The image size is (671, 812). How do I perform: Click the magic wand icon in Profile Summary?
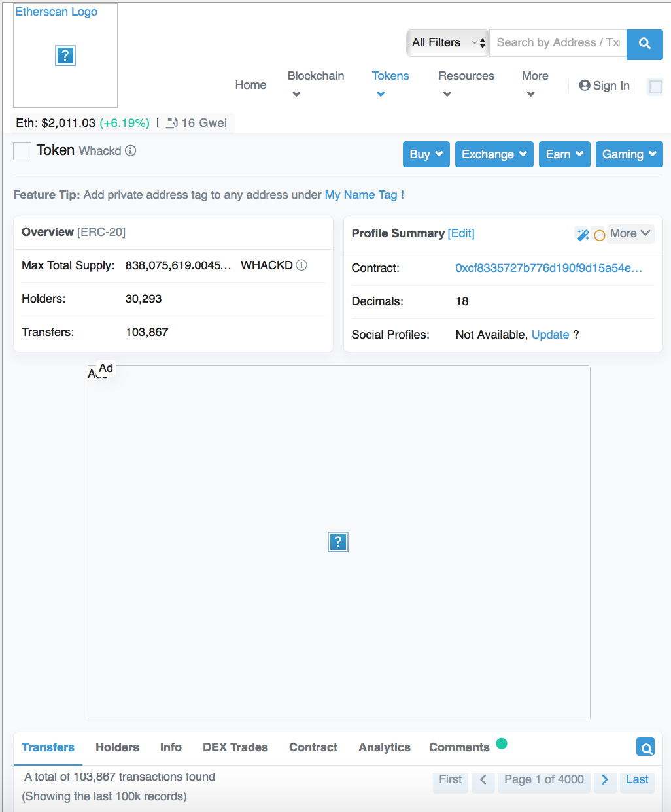(x=582, y=235)
